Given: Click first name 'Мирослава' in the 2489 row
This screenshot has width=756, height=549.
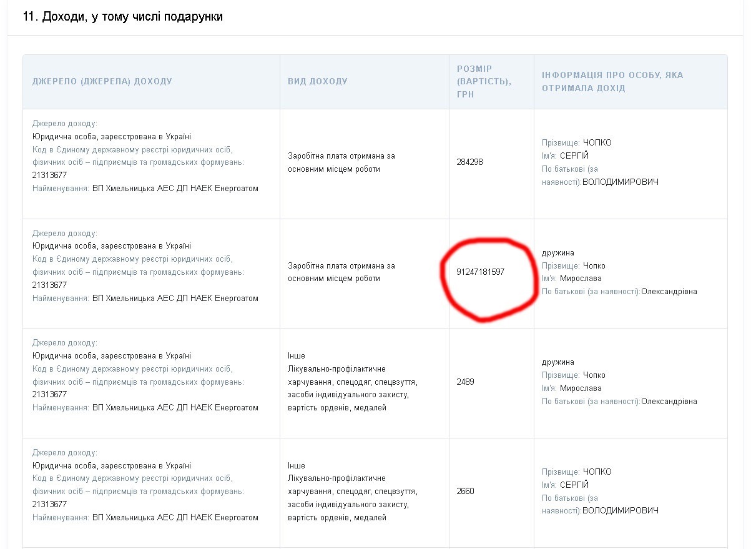Looking at the screenshot, I should click(581, 388).
